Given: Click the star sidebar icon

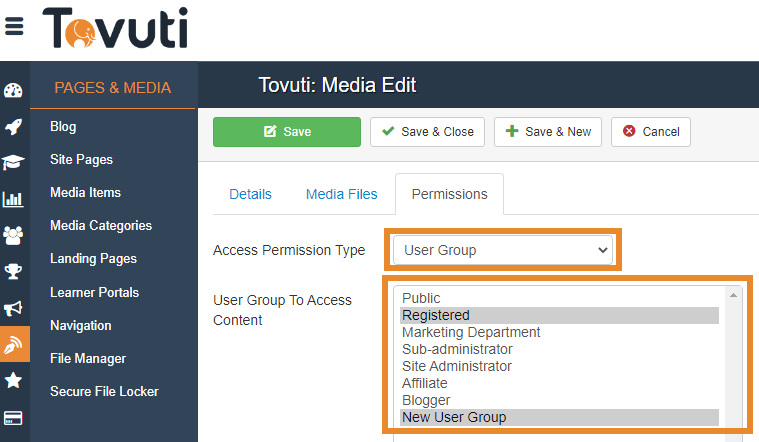Looking at the screenshot, I should (x=13, y=380).
